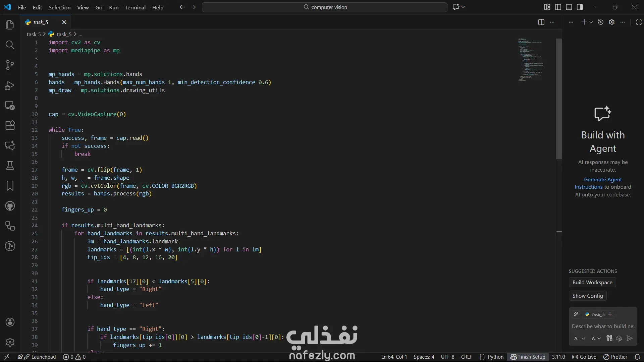644x362 pixels.
Task: Click the Generate Agent Instructions link
Action: (602, 180)
